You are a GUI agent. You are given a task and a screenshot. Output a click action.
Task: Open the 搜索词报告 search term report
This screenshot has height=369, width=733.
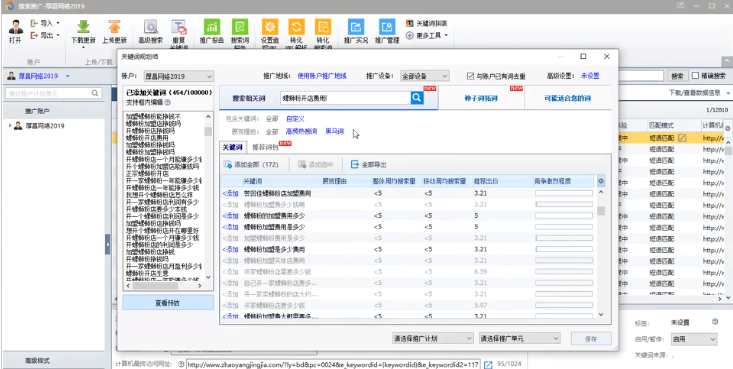(240, 27)
